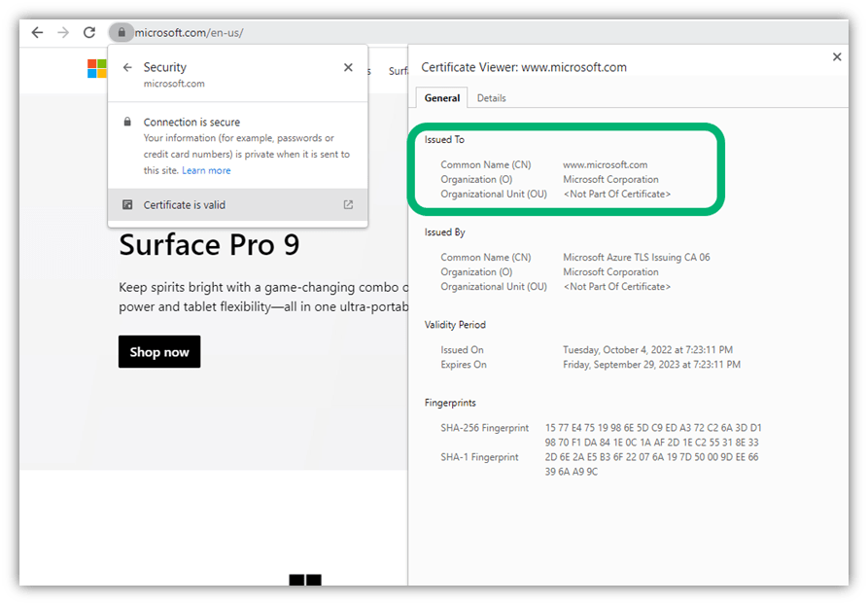Go back from the Security popup
Screen dimensions: 868x605
click(x=127, y=67)
